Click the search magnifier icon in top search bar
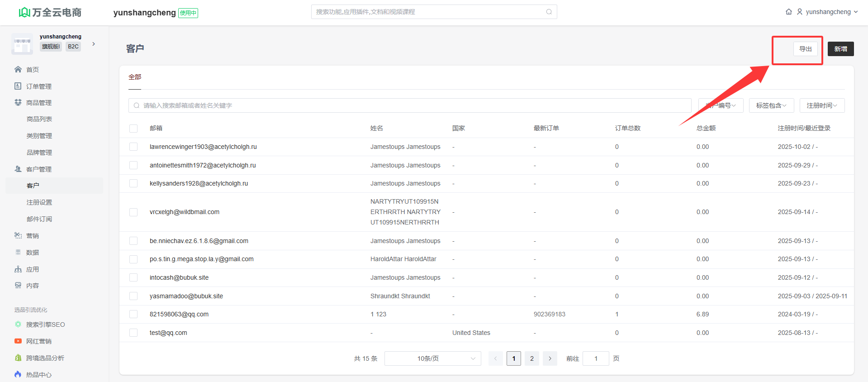This screenshot has height=382, width=868. (549, 12)
